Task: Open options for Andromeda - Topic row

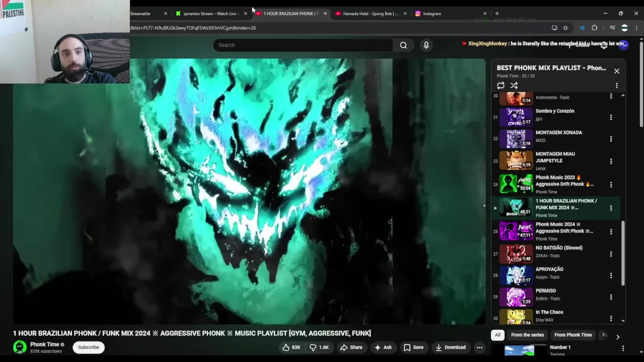Action: pos(611,96)
